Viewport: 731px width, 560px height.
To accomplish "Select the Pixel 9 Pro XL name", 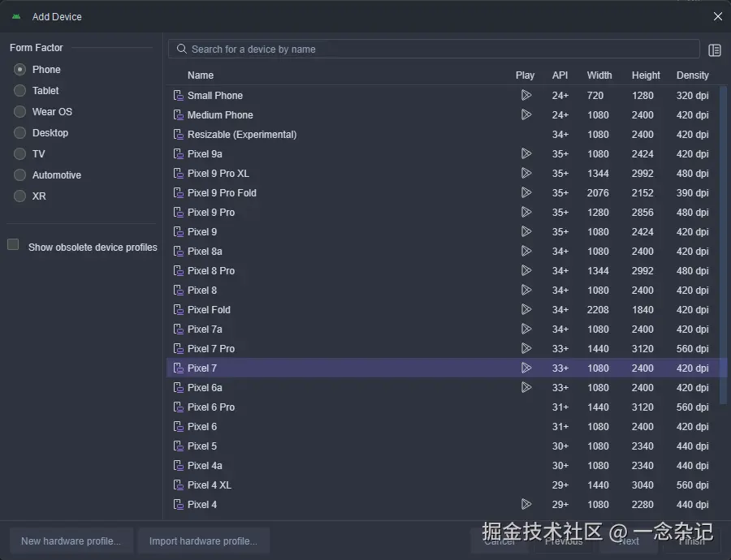I will click(x=218, y=174).
